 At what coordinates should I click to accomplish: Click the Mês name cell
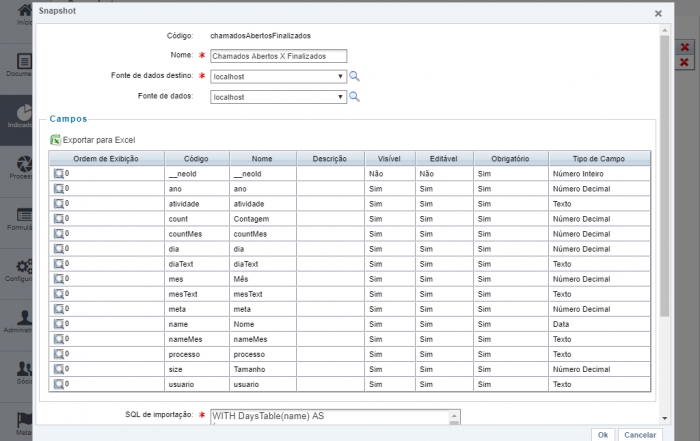coord(263,279)
